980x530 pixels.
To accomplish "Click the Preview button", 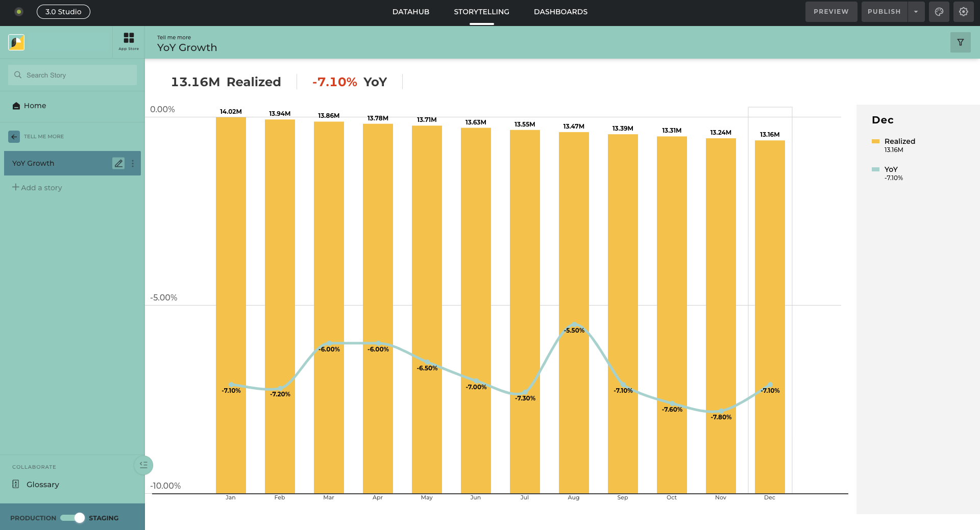I will click(830, 12).
